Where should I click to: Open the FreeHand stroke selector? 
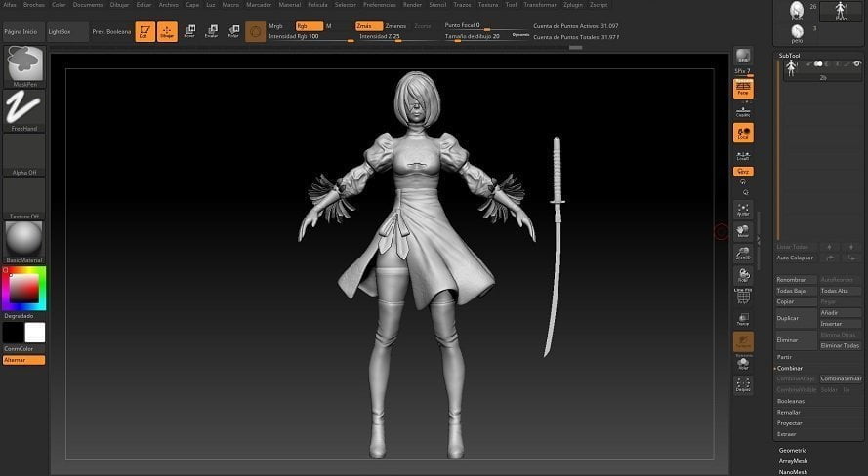(x=24, y=110)
